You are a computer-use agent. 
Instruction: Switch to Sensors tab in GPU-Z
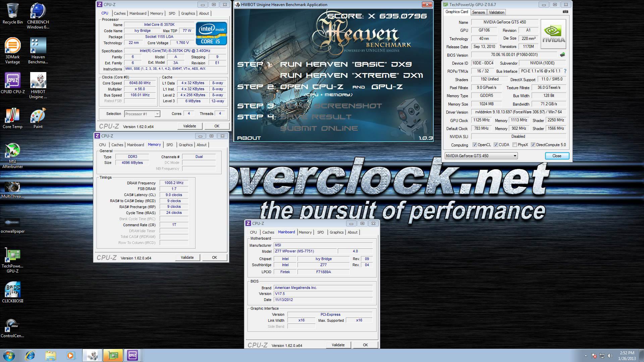[478, 12]
